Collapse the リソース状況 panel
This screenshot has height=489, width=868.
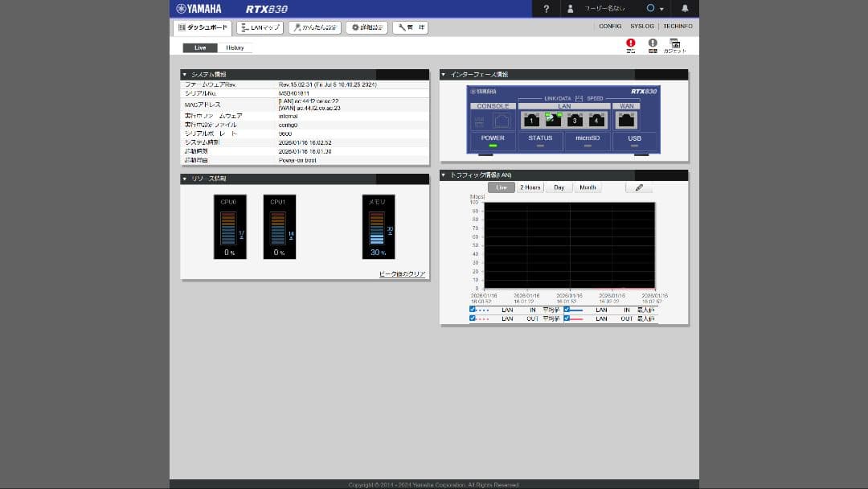click(x=186, y=179)
